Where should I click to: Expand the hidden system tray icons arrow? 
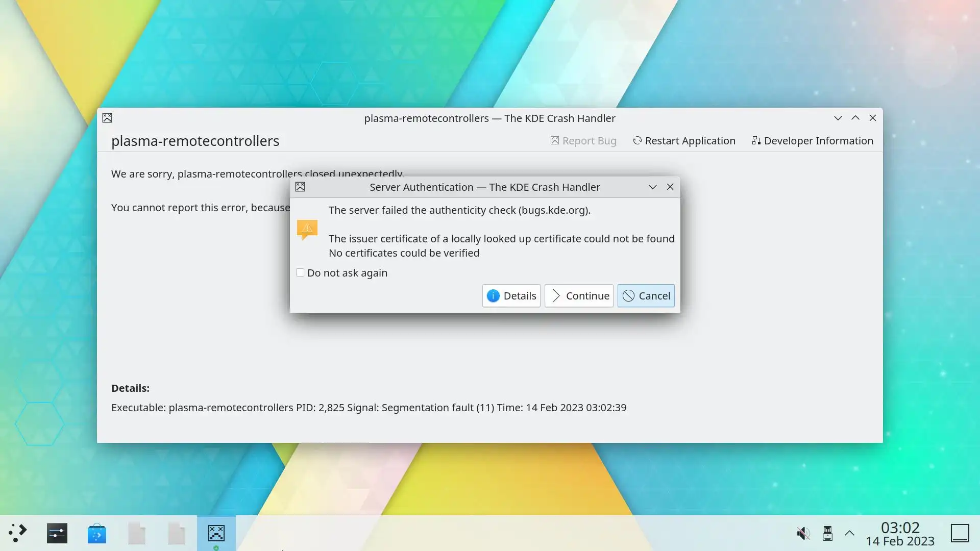point(849,534)
